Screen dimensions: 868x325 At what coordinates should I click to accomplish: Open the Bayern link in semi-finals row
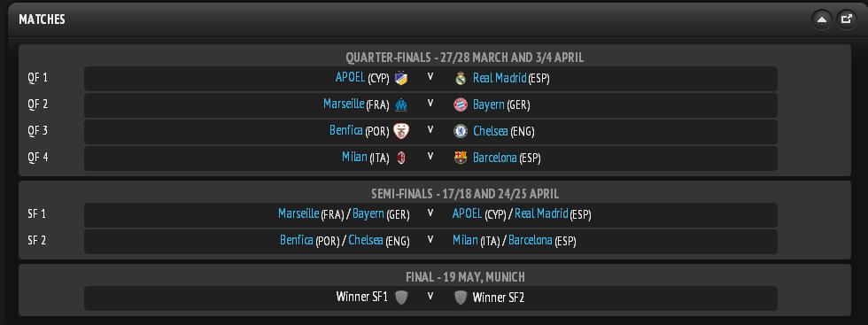click(368, 213)
